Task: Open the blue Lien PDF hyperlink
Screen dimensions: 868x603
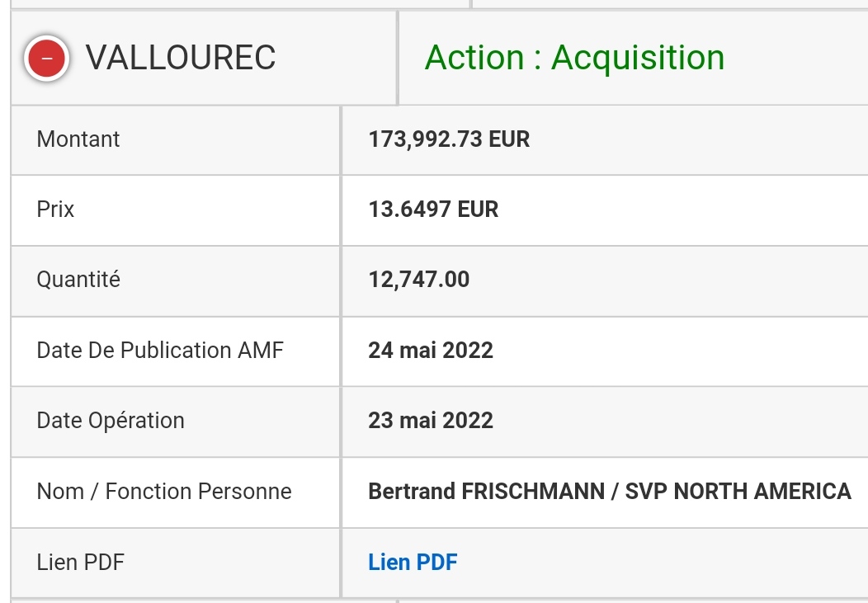Action: [413, 563]
